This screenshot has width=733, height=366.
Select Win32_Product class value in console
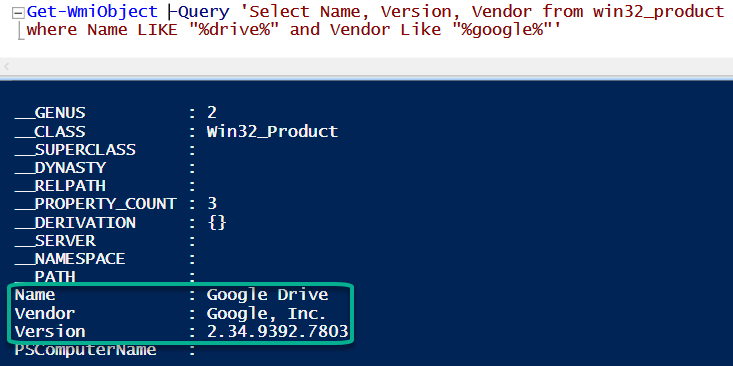[x=273, y=131]
